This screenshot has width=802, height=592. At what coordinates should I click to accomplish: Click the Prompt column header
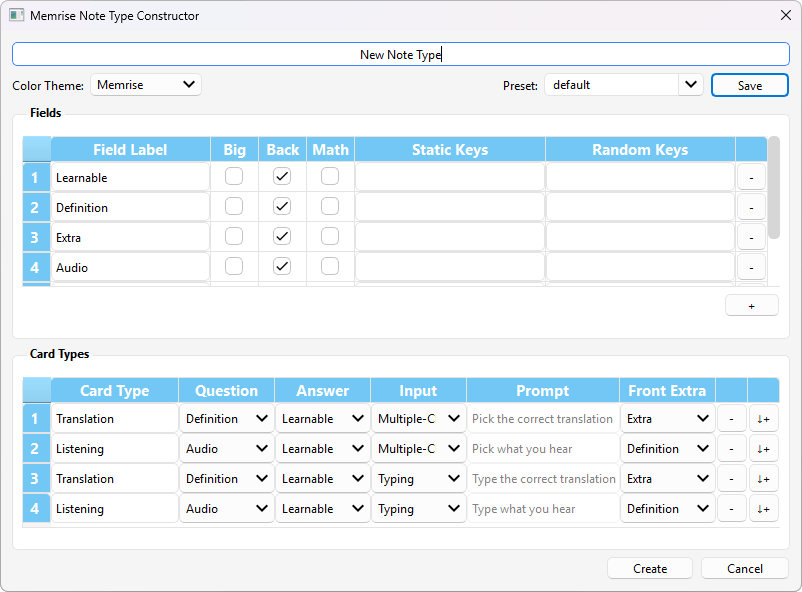click(x=543, y=390)
